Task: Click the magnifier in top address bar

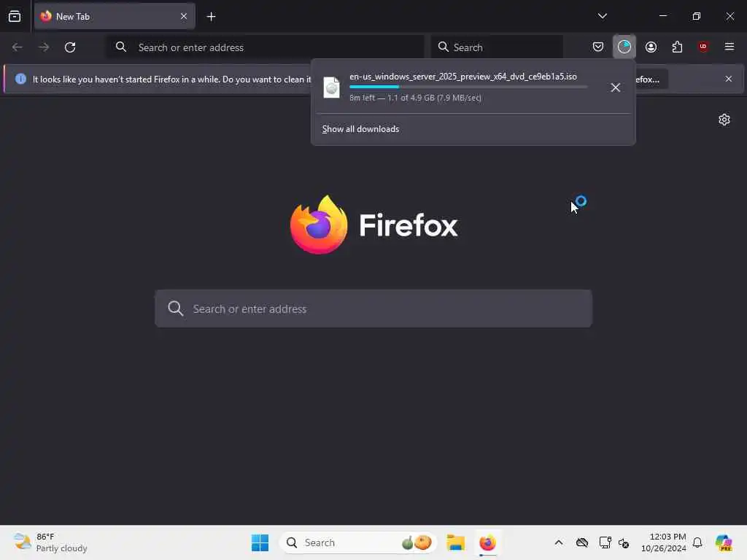Action: tap(121, 47)
